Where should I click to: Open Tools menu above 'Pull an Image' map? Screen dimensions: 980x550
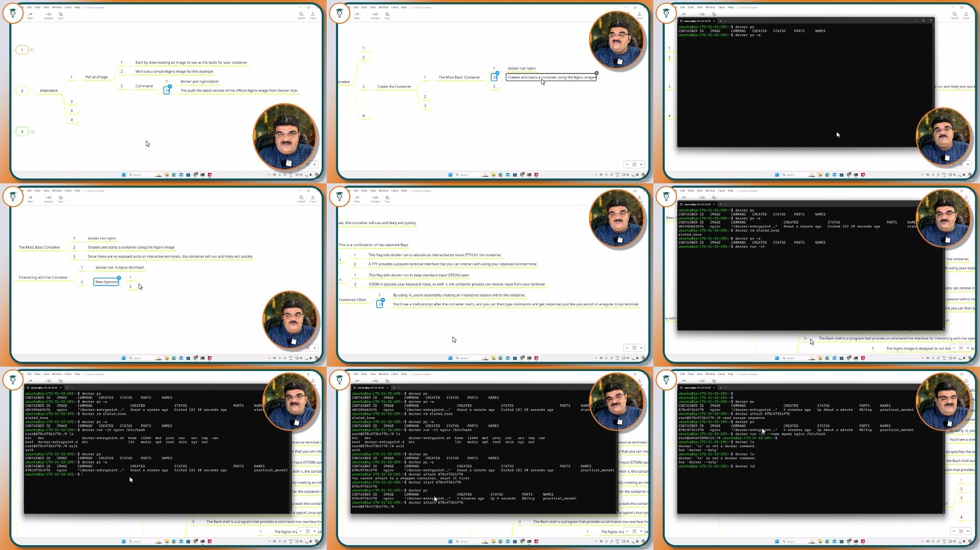pyautogui.click(x=37, y=8)
